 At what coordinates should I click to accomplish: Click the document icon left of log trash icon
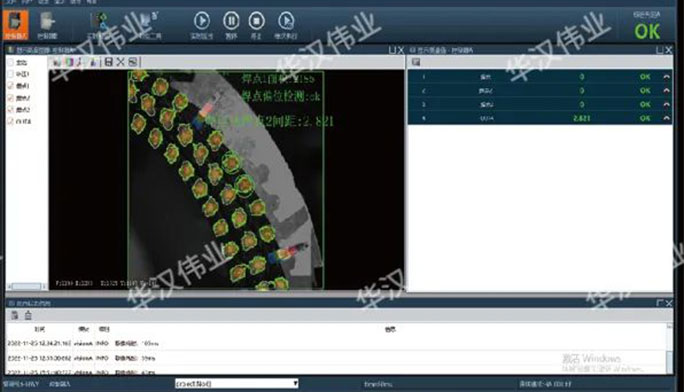(x=14, y=315)
